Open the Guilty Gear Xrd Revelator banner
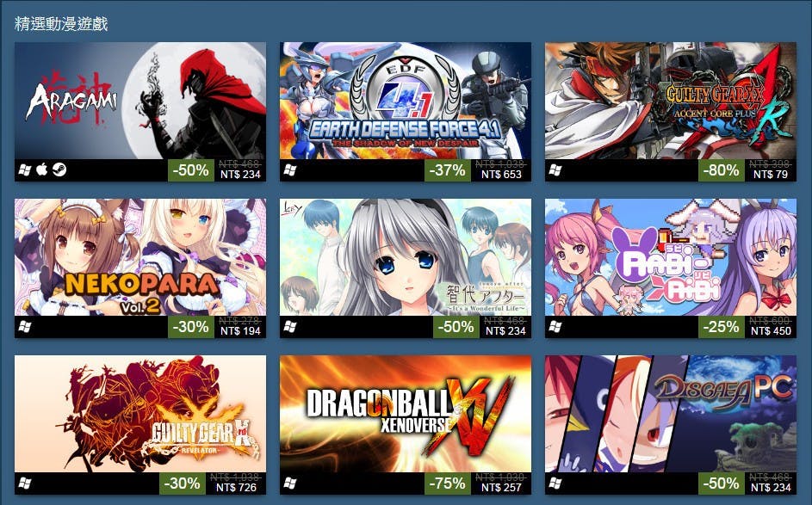 point(140,414)
